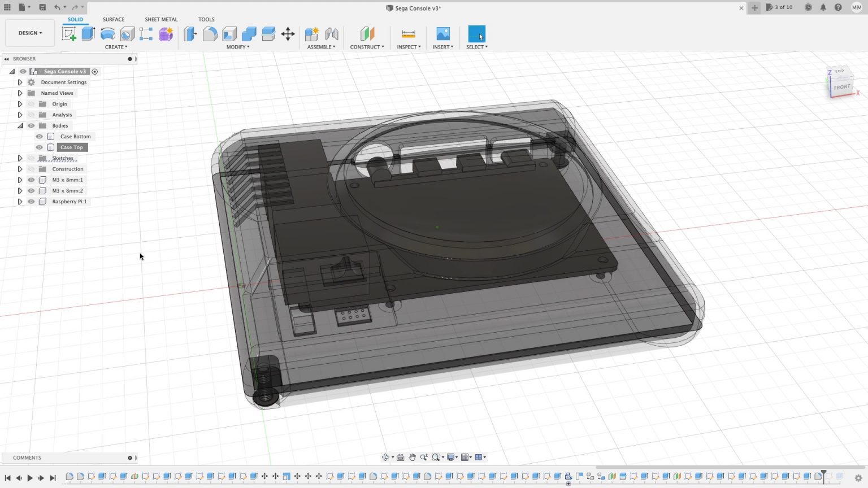Screen dimensions: 868x488
Task: Switch to the SURFACE tab
Action: coord(113,19)
